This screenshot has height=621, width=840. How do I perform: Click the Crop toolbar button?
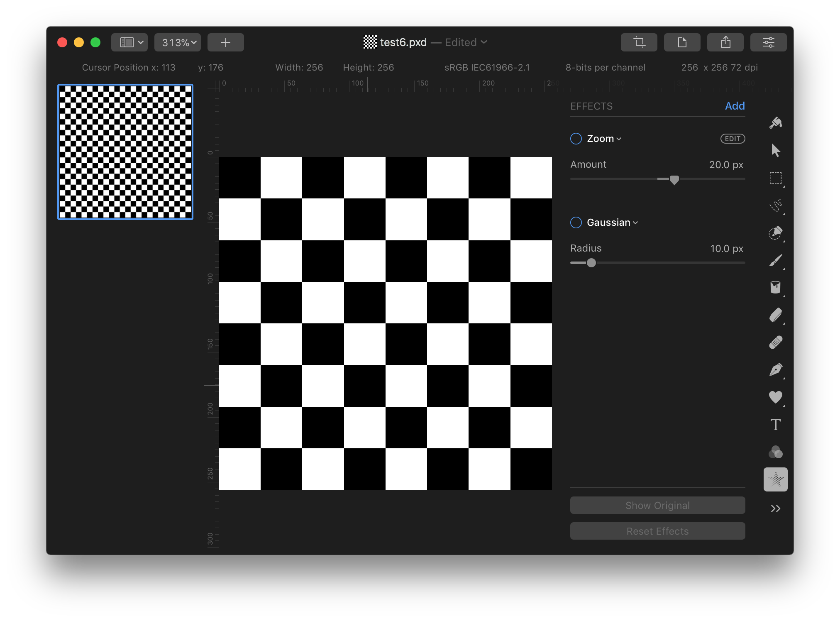pyautogui.click(x=639, y=42)
